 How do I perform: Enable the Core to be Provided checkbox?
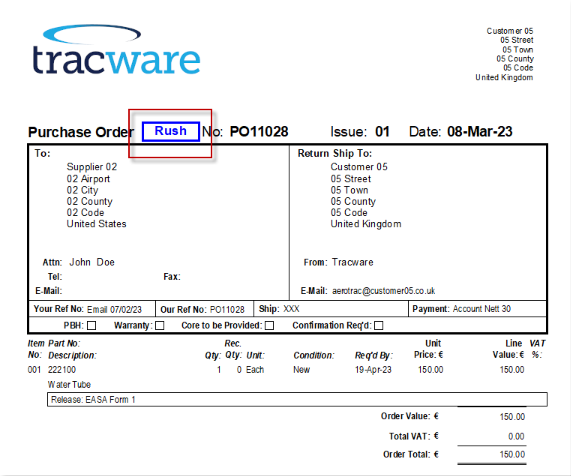click(269, 325)
